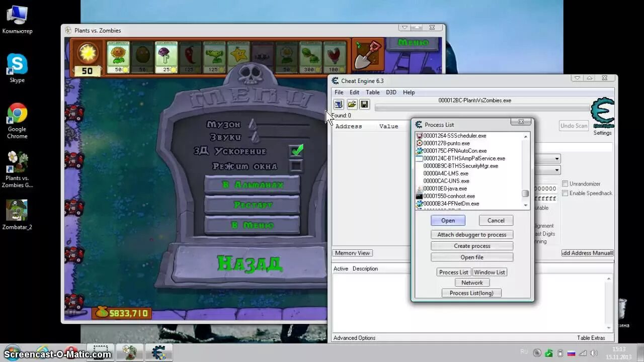Enable the Speedhack checkbox
Viewport: 644px width, 362px height.
click(565, 193)
